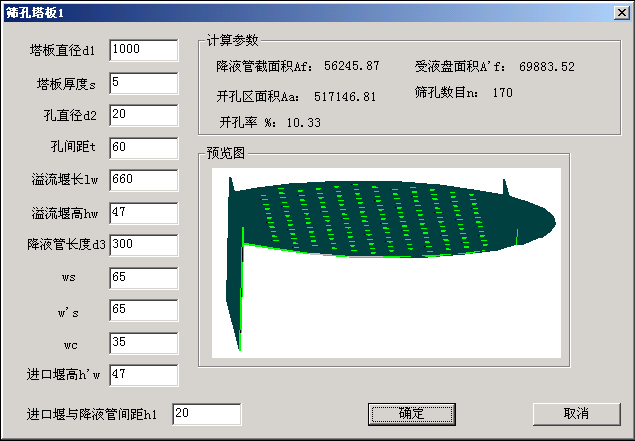
Task: Select the 降液管长度d3 field
Action: 144,245
